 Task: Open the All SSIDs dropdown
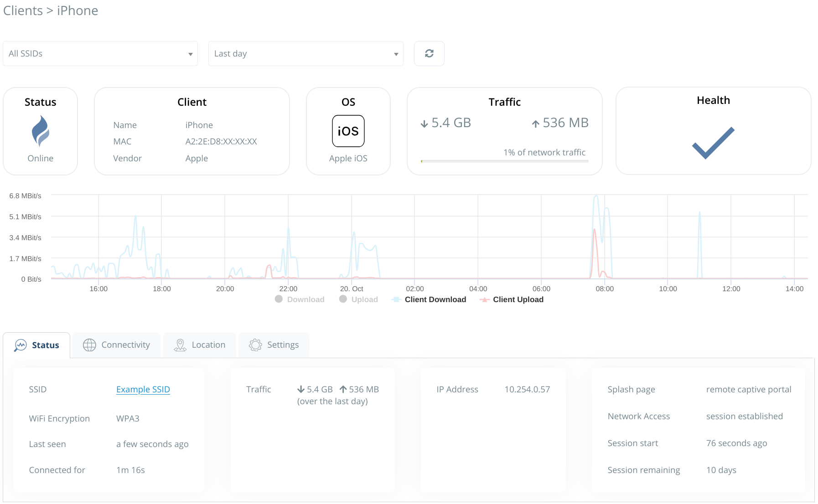click(x=100, y=54)
